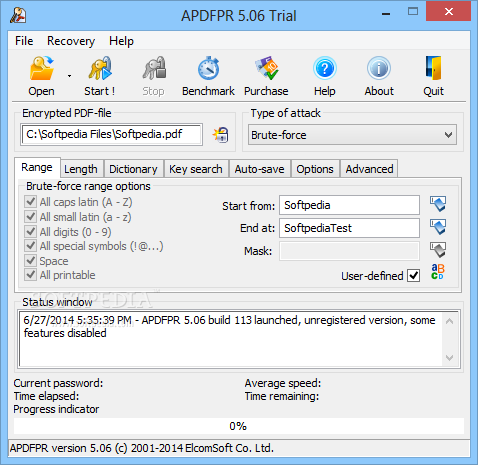Open the File menu
478x465 pixels.
pyautogui.click(x=24, y=41)
